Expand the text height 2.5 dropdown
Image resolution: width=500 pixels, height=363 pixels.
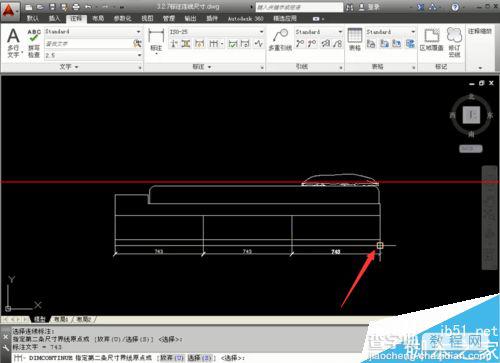pyautogui.click(x=139, y=55)
